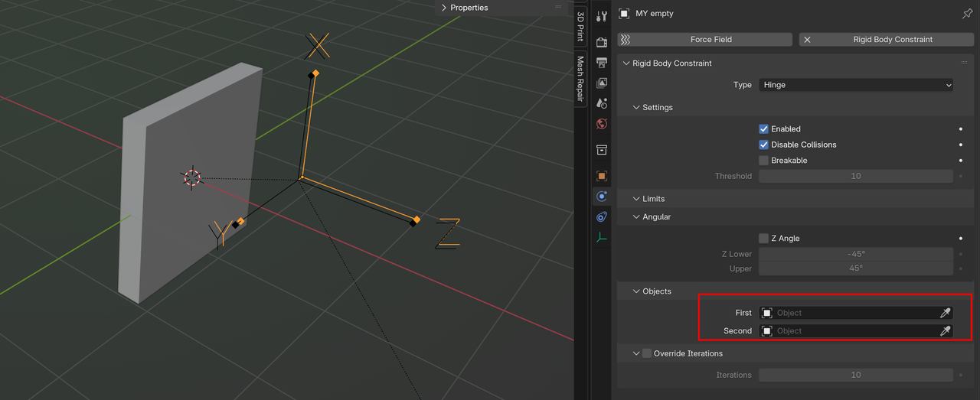Image resolution: width=980 pixels, height=400 pixels.
Task: Enable the Z Angle limit checkbox
Action: click(x=763, y=239)
